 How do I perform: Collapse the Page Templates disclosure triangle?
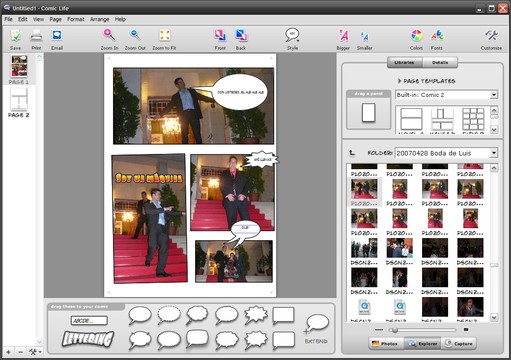399,81
